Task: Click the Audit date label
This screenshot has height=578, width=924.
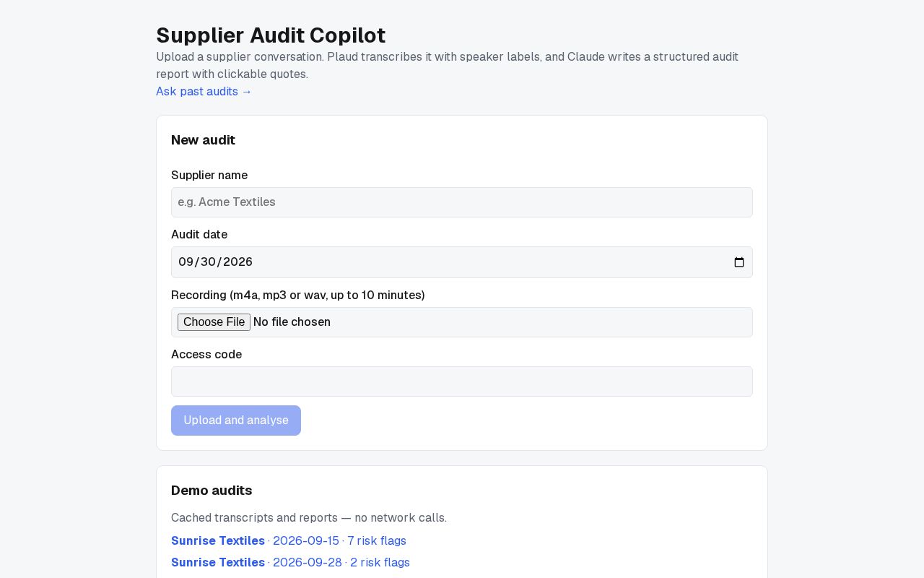Action: [199, 235]
